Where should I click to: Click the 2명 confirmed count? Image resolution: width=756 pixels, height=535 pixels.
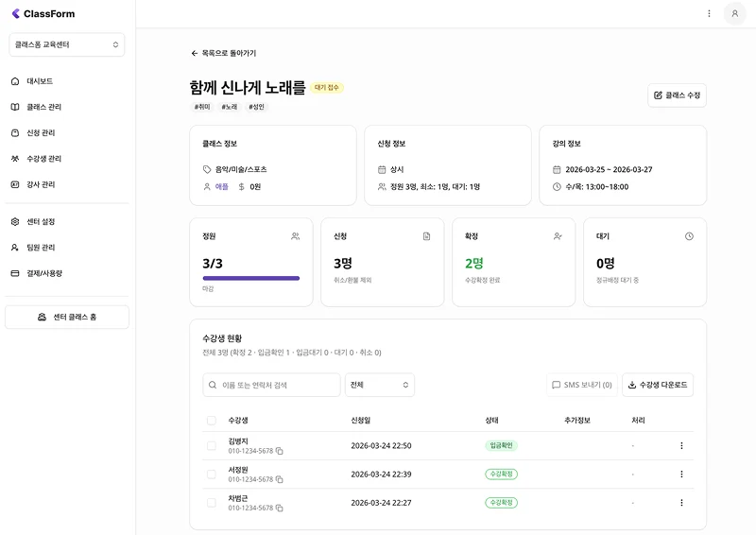[474, 264]
